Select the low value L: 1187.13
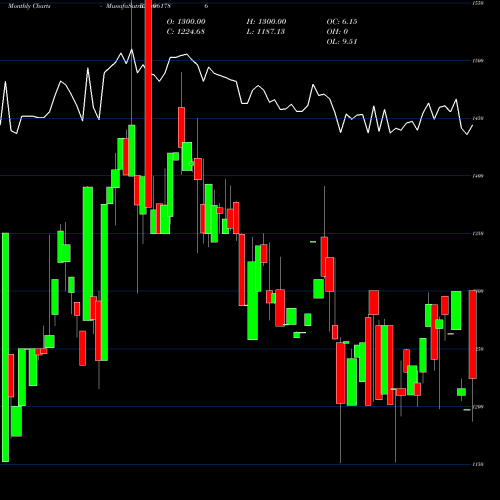Viewport: 500px width, 500px height. coord(266,32)
